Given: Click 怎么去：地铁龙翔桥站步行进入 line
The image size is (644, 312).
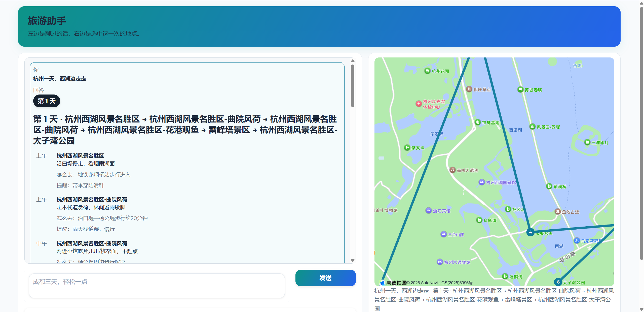Looking at the screenshot, I should [x=94, y=175].
